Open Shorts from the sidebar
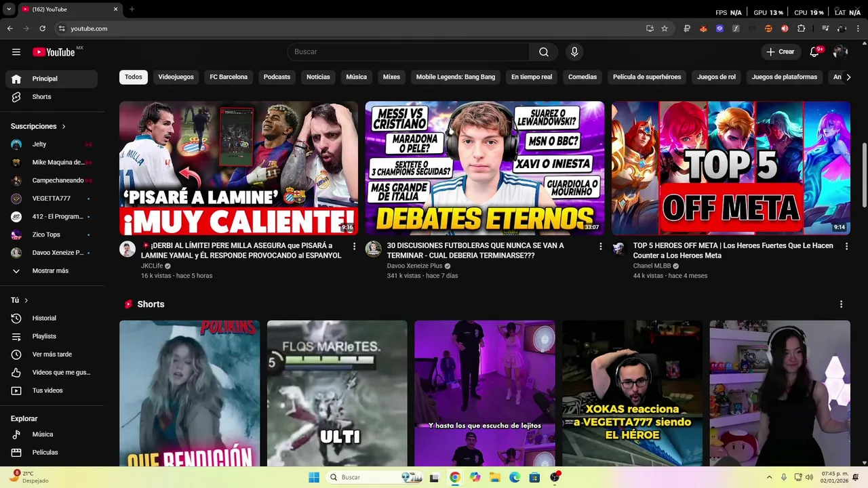 52,97
